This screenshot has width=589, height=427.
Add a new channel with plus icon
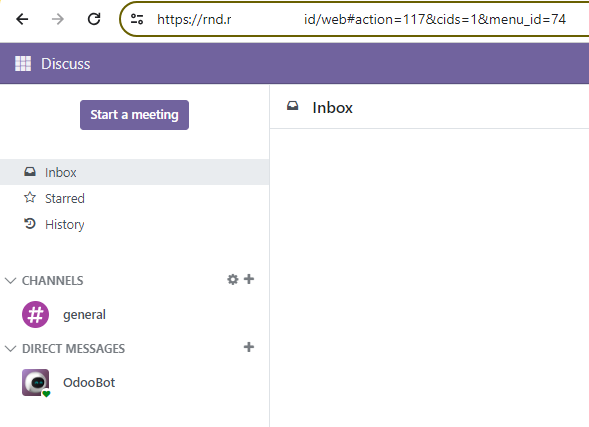click(x=249, y=279)
